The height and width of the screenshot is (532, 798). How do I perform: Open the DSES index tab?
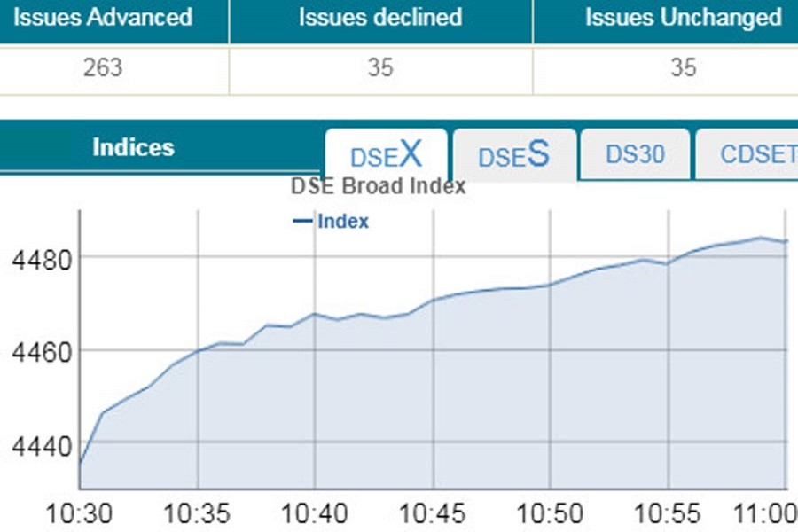(514, 156)
